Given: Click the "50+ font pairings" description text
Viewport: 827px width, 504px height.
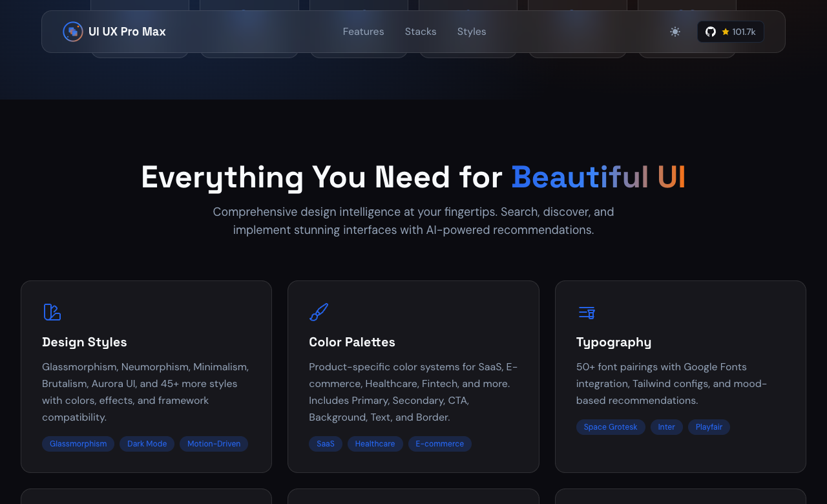Looking at the screenshot, I should (672, 384).
